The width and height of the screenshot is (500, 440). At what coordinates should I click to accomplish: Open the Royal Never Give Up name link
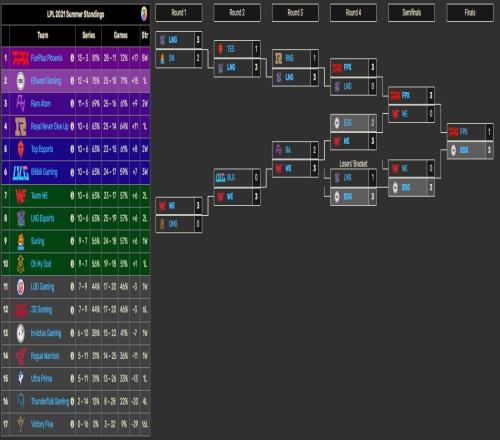pyautogui.click(x=50, y=127)
